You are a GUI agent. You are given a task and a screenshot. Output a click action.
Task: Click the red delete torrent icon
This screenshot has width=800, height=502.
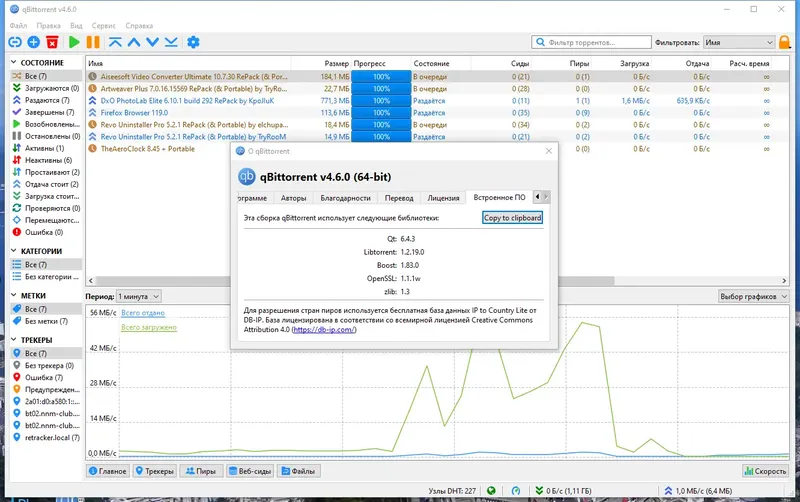52,42
